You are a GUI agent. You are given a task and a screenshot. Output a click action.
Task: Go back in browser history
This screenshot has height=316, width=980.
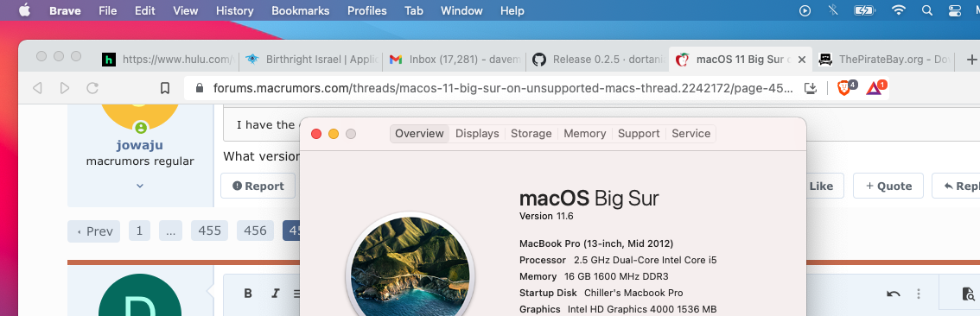[x=37, y=88]
